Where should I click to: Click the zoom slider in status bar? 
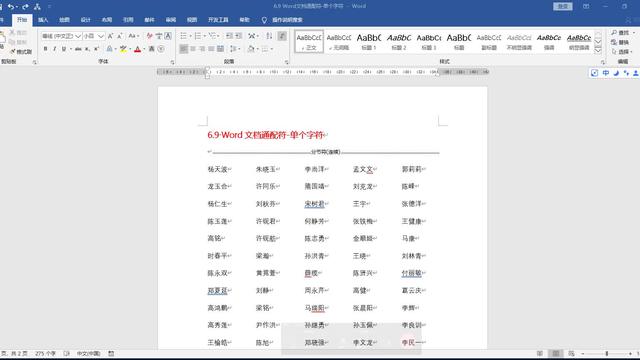[x=607, y=353]
